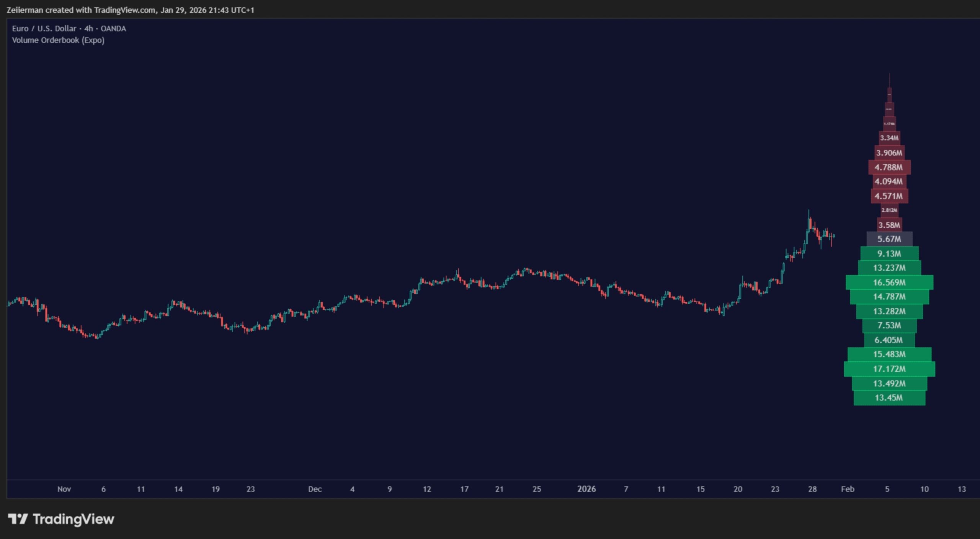Select the '13' date label on time axis
This screenshot has height=539, width=980.
[962, 489]
